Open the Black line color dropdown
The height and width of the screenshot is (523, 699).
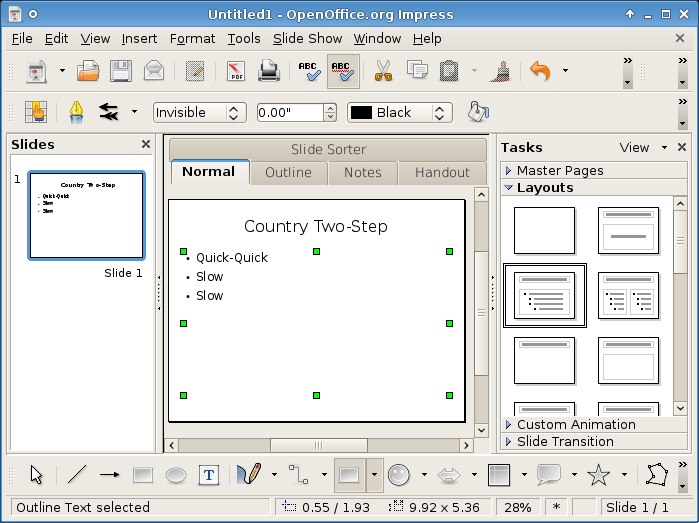(x=400, y=112)
